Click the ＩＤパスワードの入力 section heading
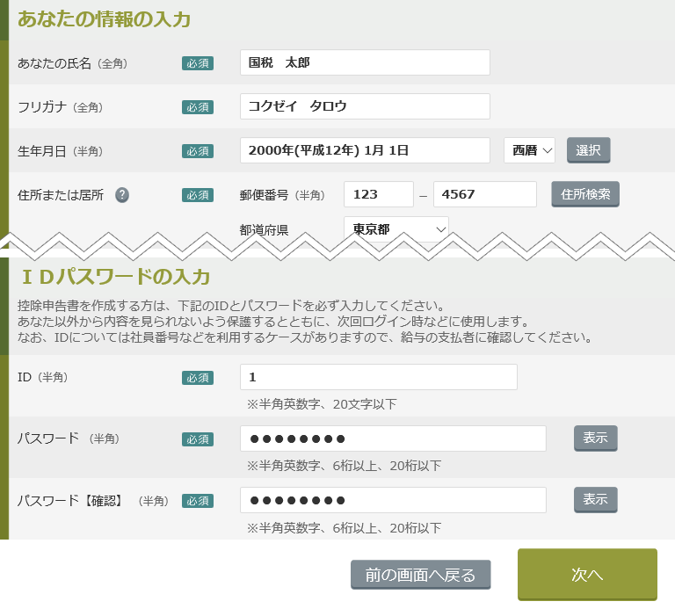Screen dimensions: 675x616 point(114,277)
